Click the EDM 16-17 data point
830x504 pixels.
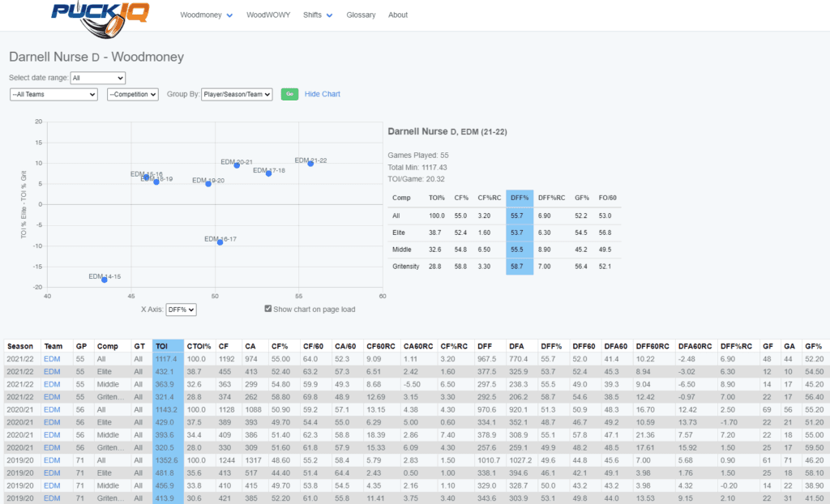220,242
